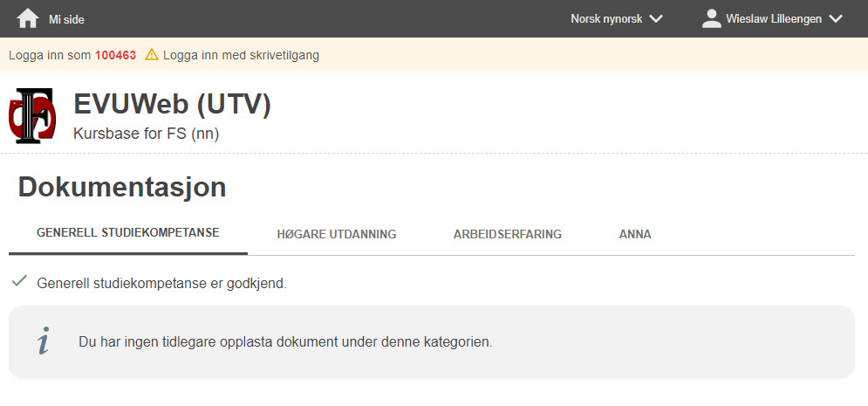Click the Kursbase for FS (nn) subtitle
This screenshot has height=406, width=868.
pyautogui.click(x=147, y=134)
